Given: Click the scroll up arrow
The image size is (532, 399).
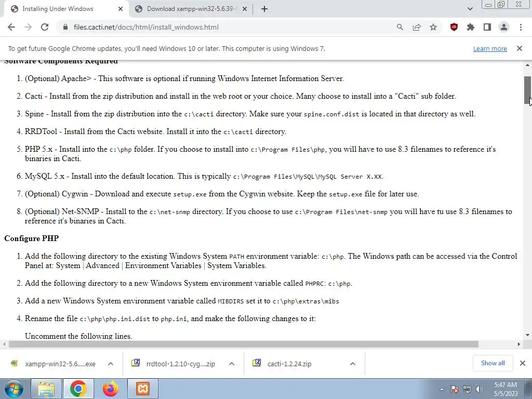Looking at the screenshot, I should click(x=528, y=65).
